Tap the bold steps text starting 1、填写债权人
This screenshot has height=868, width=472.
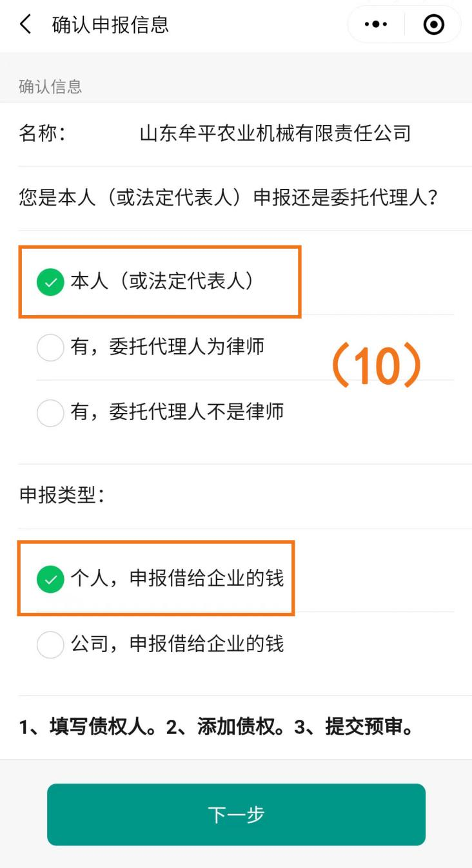pyautogui.click(x=216, y=728)
